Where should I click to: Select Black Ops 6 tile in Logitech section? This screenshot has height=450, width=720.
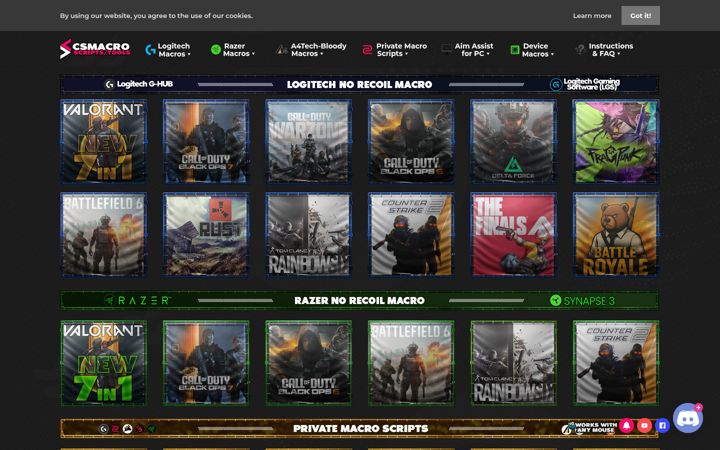[411, 141]
